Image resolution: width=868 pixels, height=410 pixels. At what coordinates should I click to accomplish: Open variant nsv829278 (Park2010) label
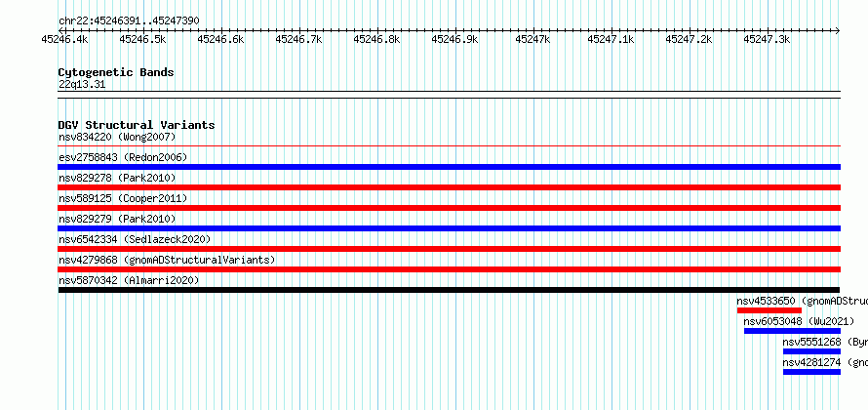(x=117, y=178)
